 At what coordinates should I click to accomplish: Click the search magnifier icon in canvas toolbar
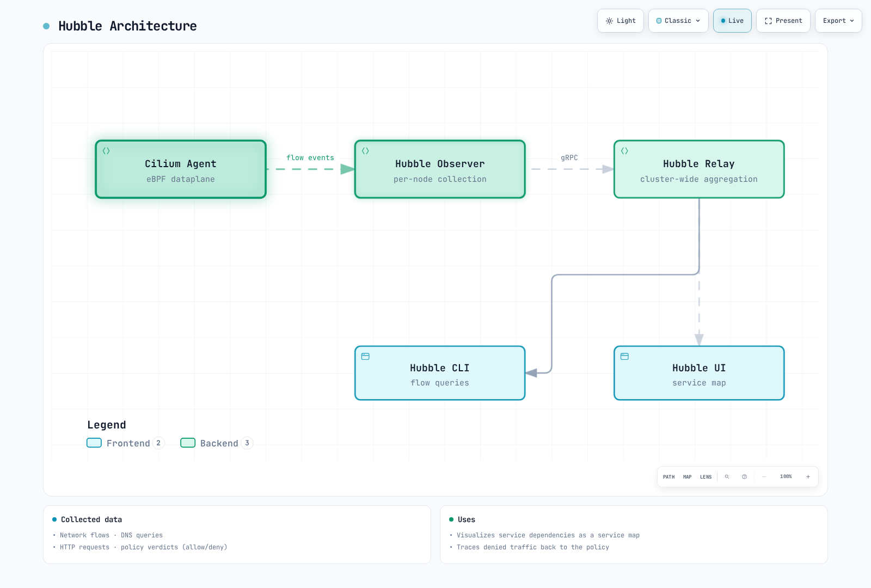pos(727,476)
